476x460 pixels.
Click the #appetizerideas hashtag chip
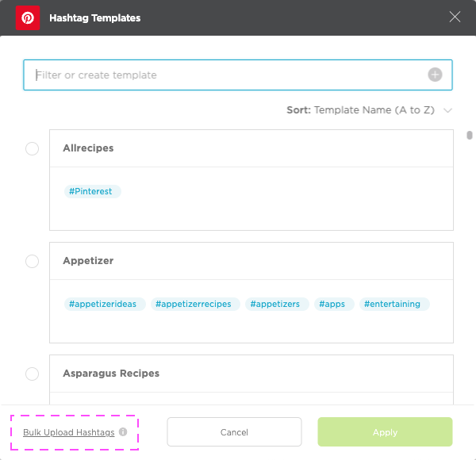(105, 304)
